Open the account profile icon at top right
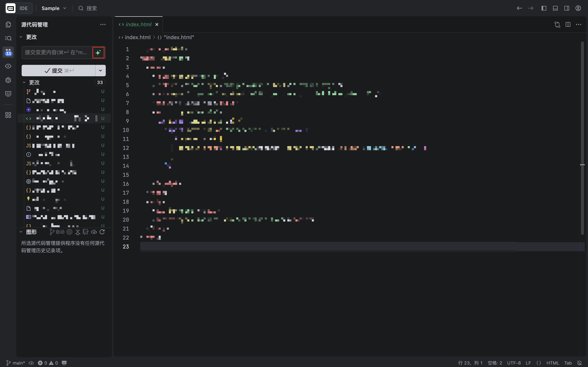This screenshot has width=588, height=367. 578,8
